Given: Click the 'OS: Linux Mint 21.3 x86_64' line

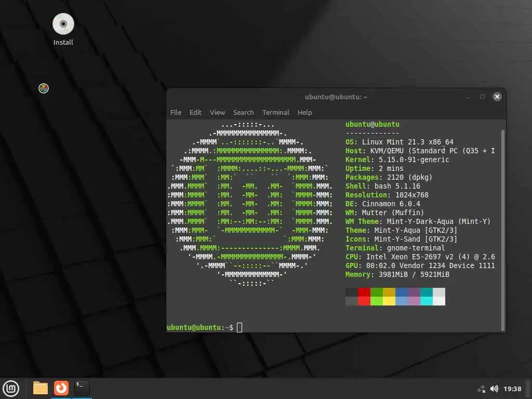Looking at the screenshot, I should (400, 142).
